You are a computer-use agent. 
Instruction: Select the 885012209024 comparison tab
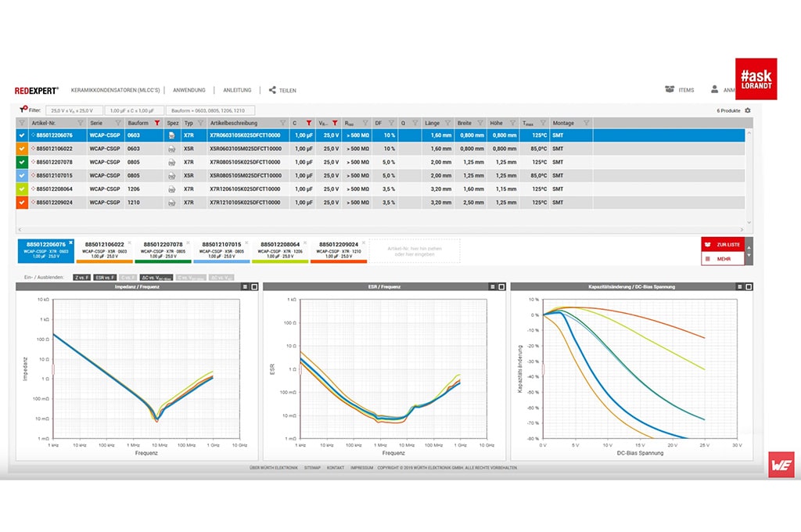point(339,250)
